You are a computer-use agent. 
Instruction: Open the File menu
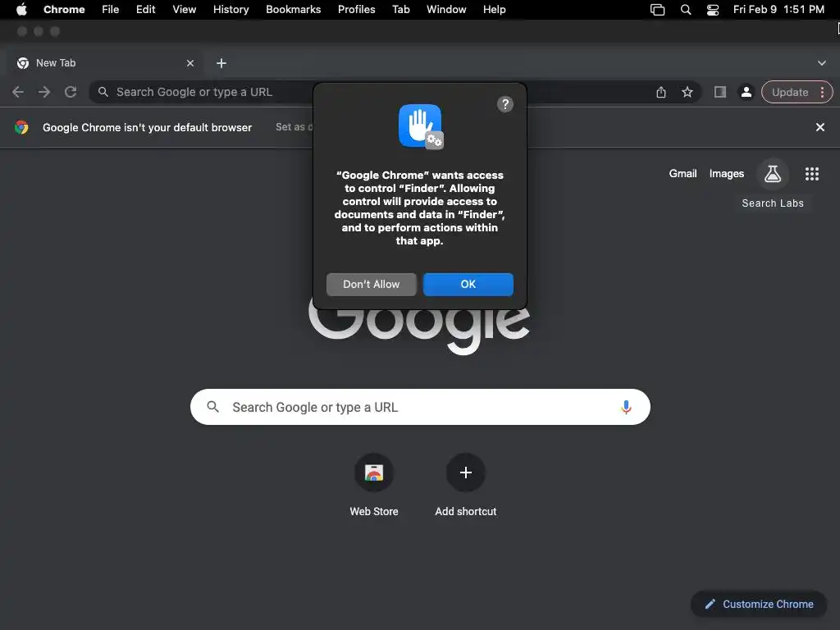tap(111, 9)
